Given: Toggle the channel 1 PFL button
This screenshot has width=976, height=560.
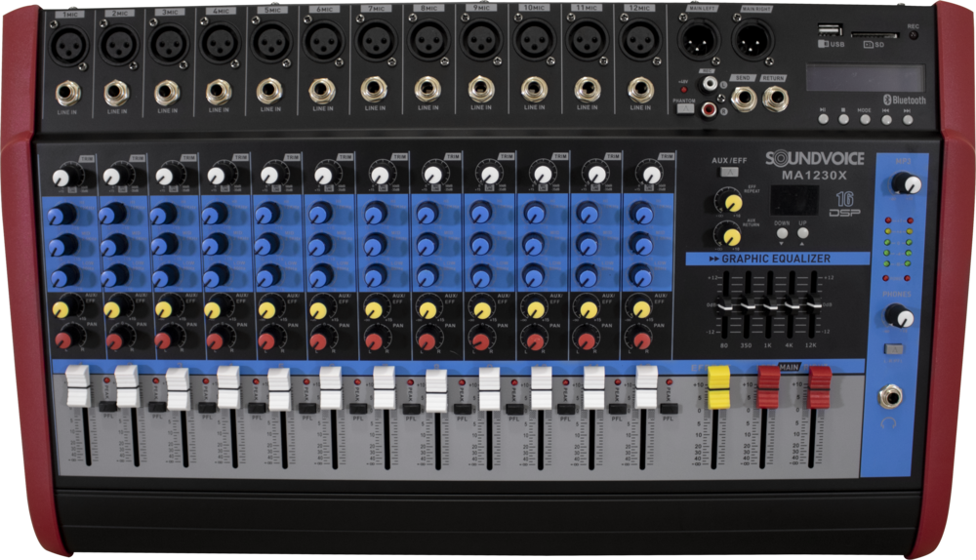Looking at the screenshot, I should click(107, 407).
